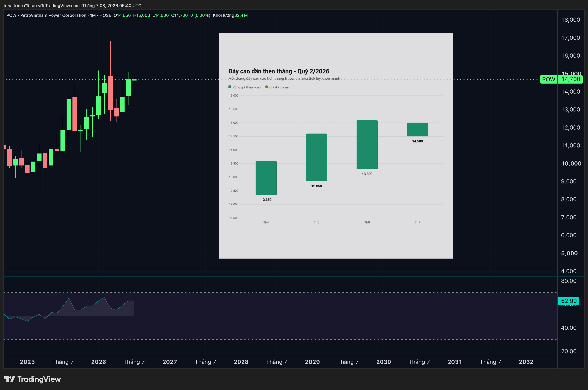
Task: Click the Th7 green bar in inset chart
Action: [417, 130]
